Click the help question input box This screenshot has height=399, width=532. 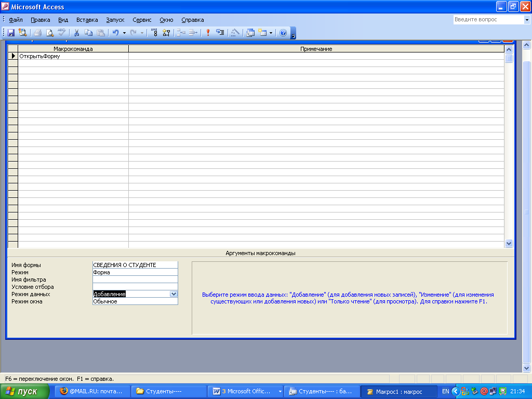click(489, 20)
